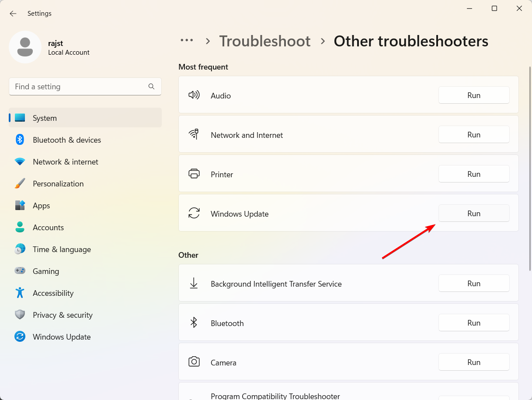Image resolution: width=532 pixels, height=400 pixels.
Task: Go to Troubleshoot breadcrumb link
Action: coord(265,41)
